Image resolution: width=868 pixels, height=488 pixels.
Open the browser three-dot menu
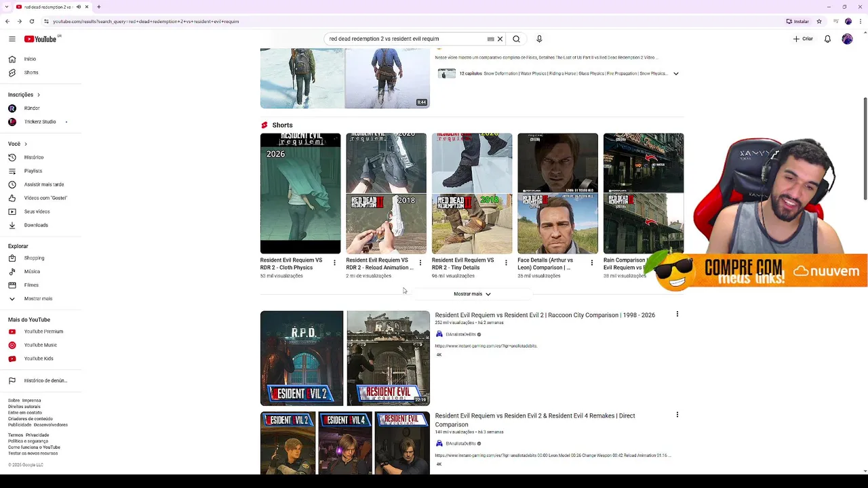pyautogui.click(x=860, y=21)
